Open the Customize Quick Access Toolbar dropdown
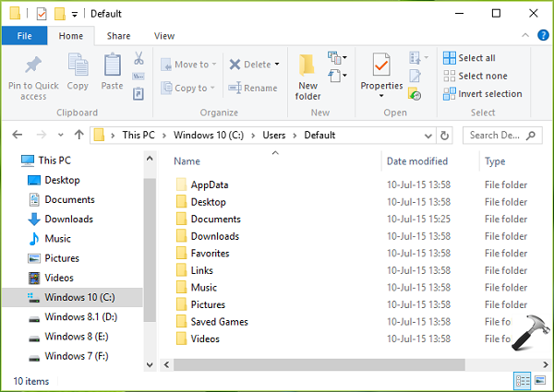Viewport: 554px width, 392px height. click(75, 15)
